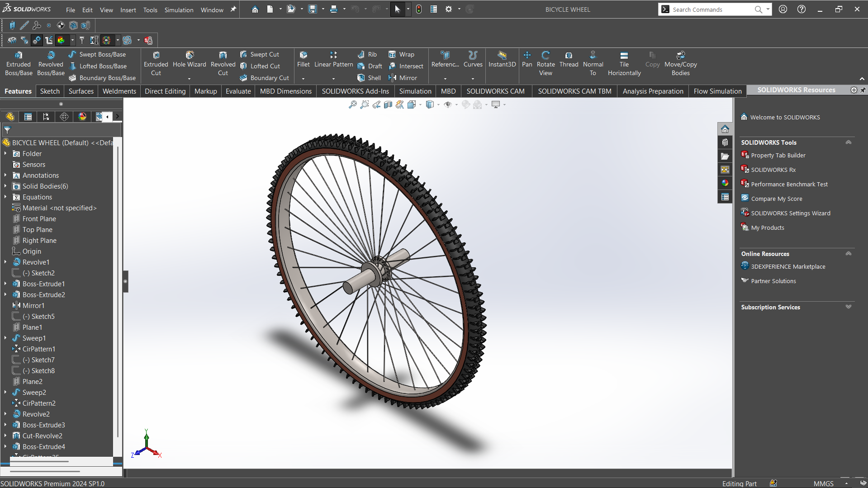Expand the Solid Bodies(6) folder

point(5,186)
